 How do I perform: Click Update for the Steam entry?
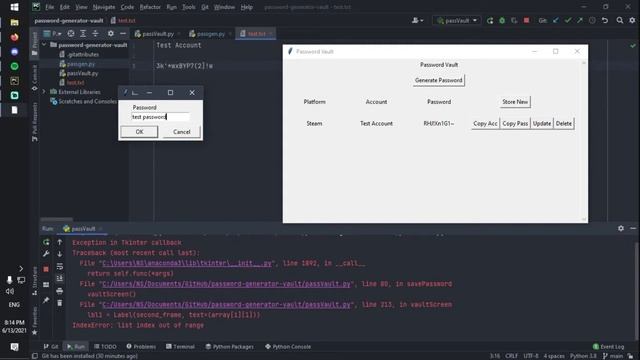tap(542, 123)
